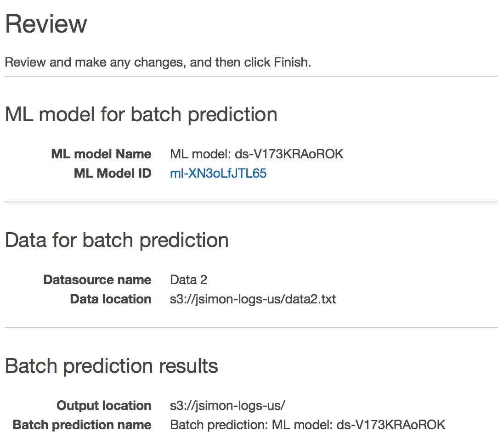Select the 'ML model: ds-V173KRAoROK' name value

click(x=257, y=154)
